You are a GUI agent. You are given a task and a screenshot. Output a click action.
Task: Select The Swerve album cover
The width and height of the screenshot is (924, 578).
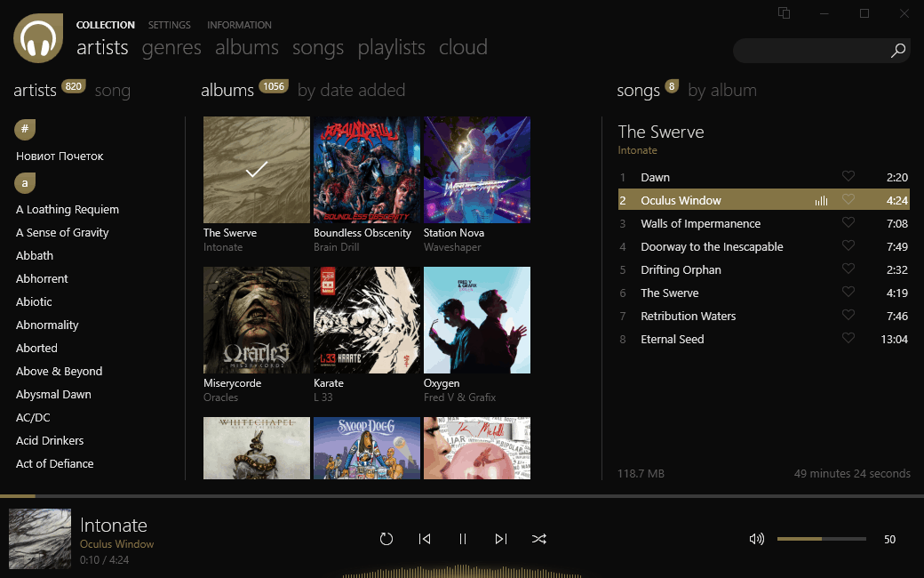point(257,170)
